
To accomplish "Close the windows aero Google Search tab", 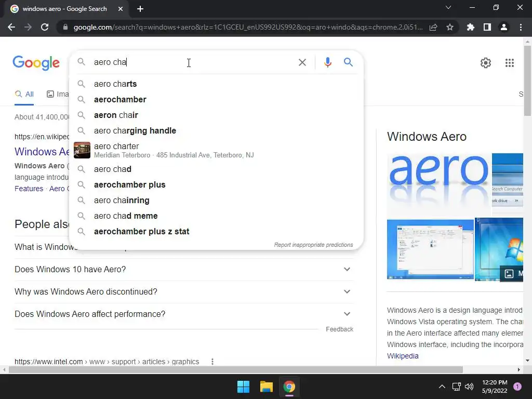I will coord(121,9).
